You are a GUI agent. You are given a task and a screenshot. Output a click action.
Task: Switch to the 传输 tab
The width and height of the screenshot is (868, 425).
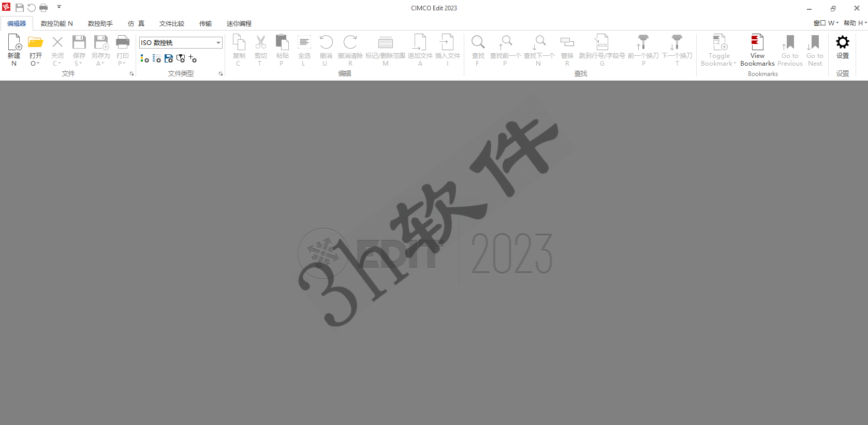[205, 23]
